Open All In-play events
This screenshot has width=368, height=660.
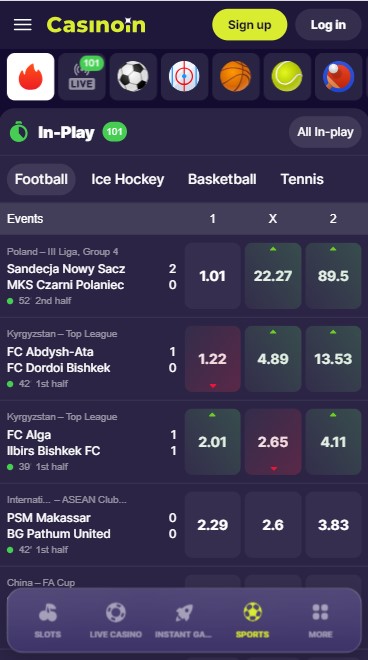[325, 132]
